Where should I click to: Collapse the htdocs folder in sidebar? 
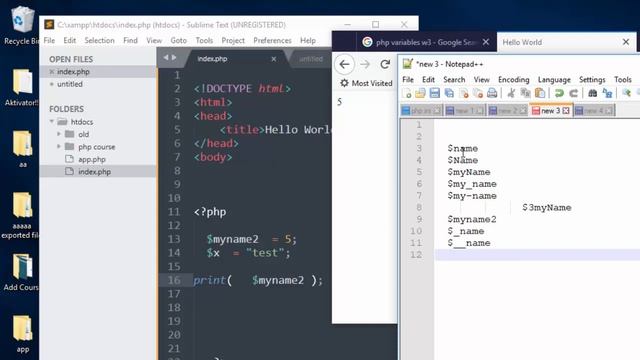click(x=52, y=122)
